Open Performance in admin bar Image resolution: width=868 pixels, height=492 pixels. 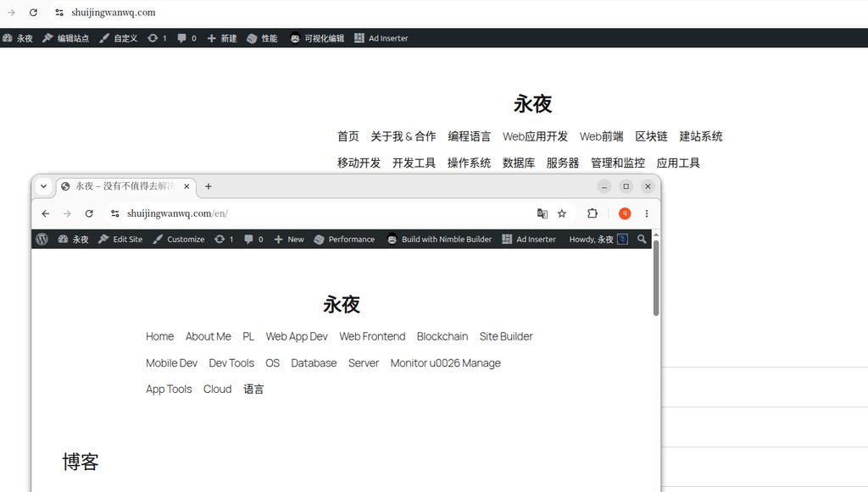tap(344, 240)
